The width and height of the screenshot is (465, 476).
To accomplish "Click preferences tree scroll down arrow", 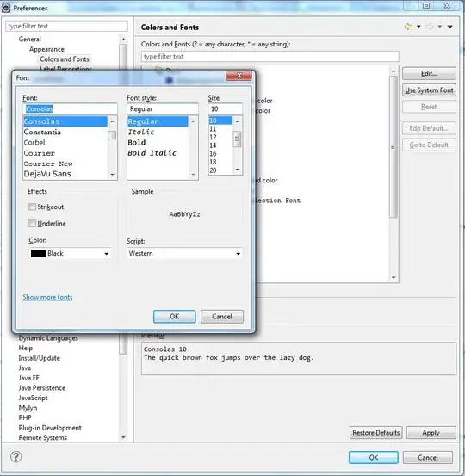I will click(123, 437).
